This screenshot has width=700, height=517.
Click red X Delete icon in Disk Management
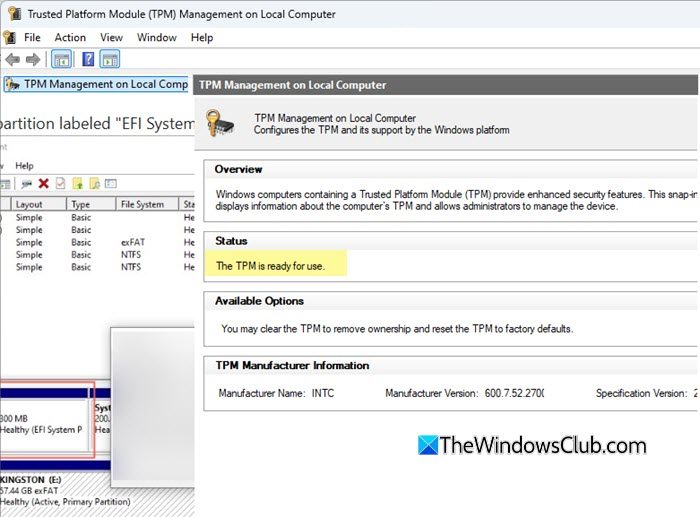tap(44, 183)
